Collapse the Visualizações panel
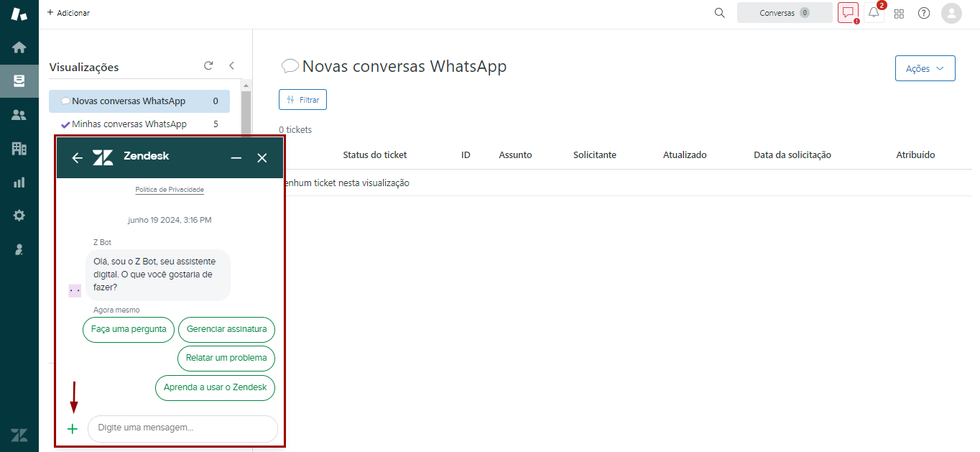The width and height of the screenshot is (980, 452). point(231,65)
